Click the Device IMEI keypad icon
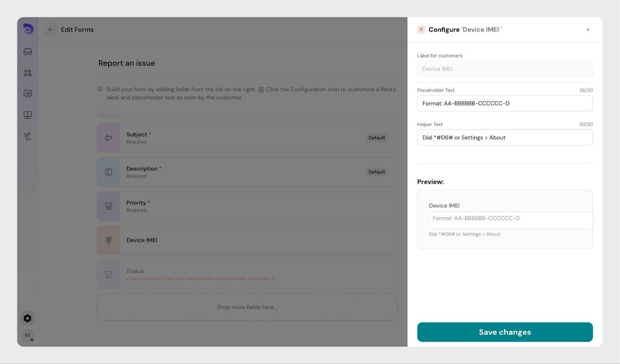The width and height of the screenshot is (620, 364). click(x=108, y=240)
